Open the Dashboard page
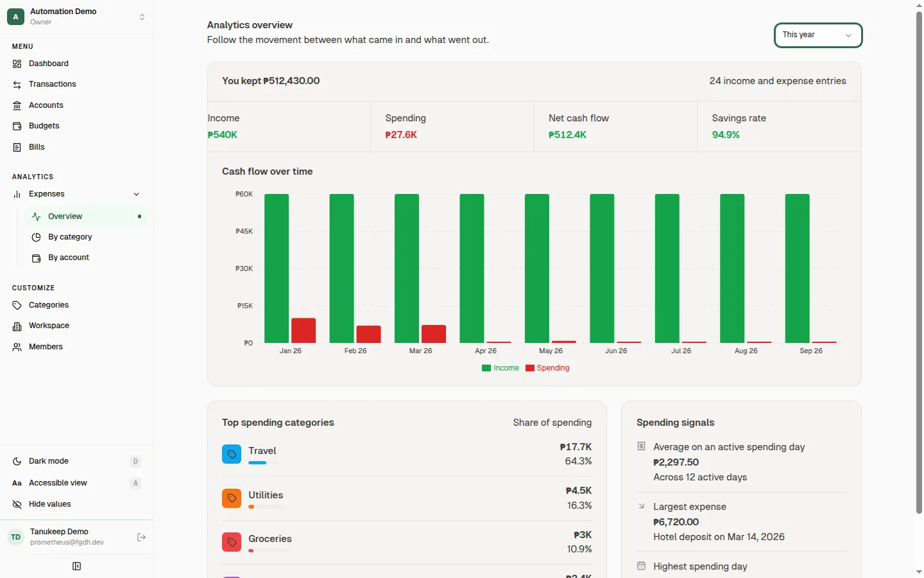Screen dimensions: 924x578 [77, 64]
